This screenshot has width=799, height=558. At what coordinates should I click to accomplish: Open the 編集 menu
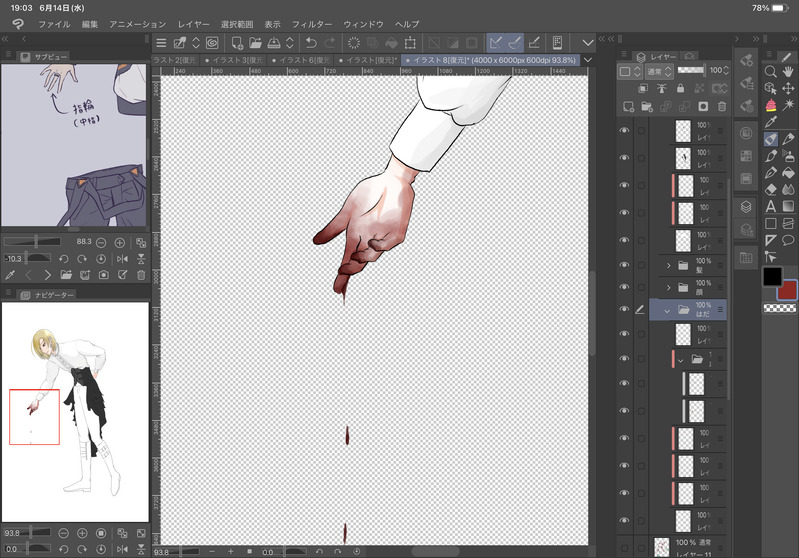tap(90, 24)
